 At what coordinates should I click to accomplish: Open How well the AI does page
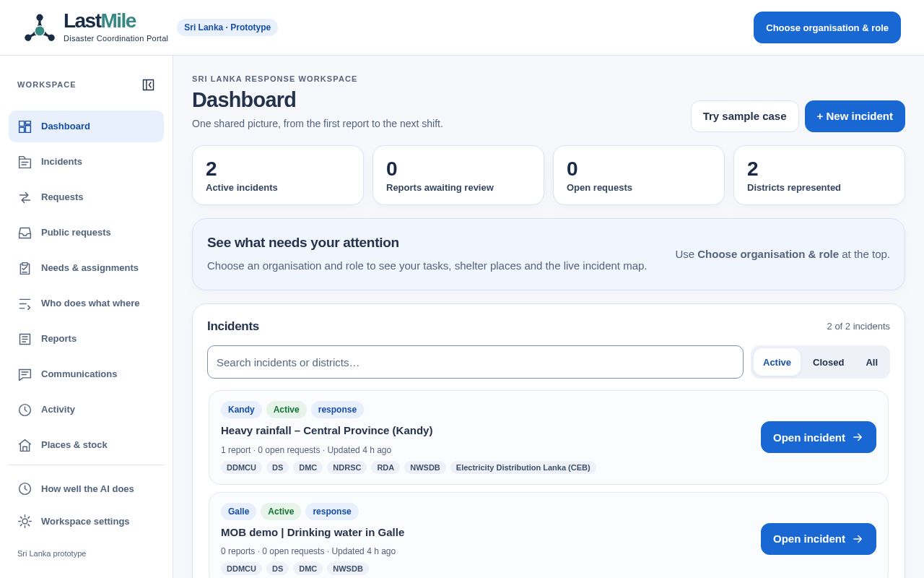(x=86, y=488)
